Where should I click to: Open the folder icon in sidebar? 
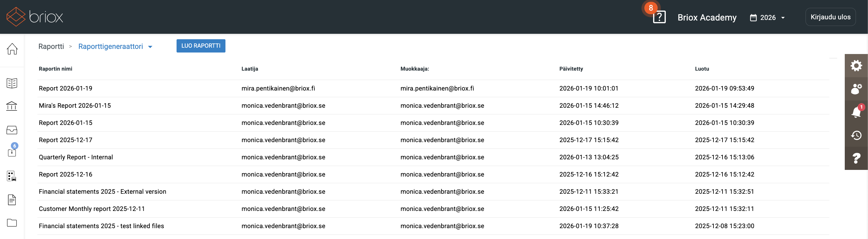click(x=12, y=223)
